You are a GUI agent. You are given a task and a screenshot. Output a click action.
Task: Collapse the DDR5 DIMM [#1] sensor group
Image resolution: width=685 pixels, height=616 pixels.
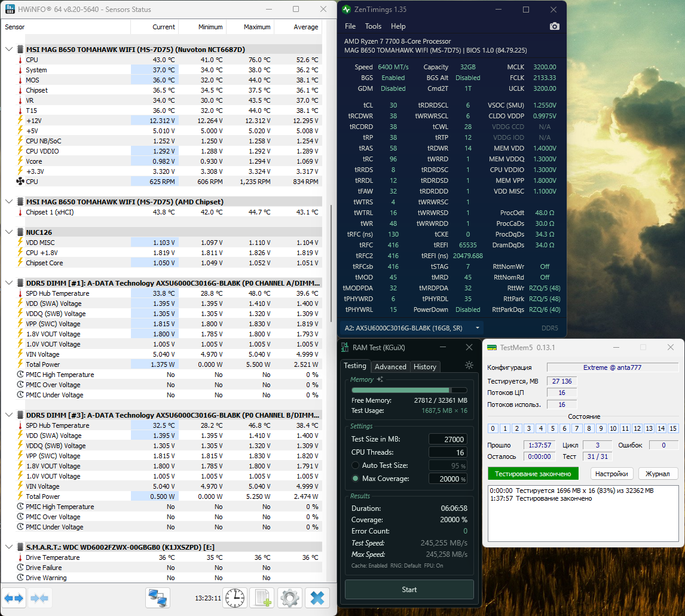[x=9, y=283]
